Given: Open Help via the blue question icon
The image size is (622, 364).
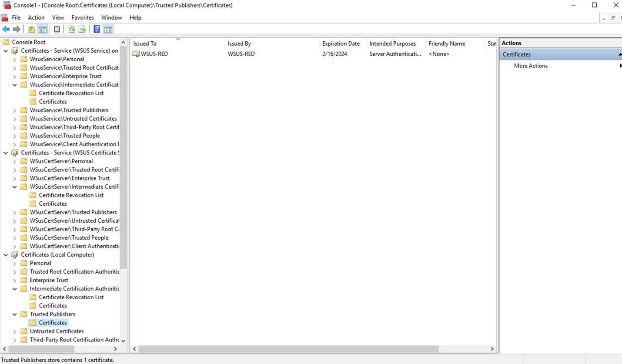Looking at the screenshot, I should [x=97, y=29].
